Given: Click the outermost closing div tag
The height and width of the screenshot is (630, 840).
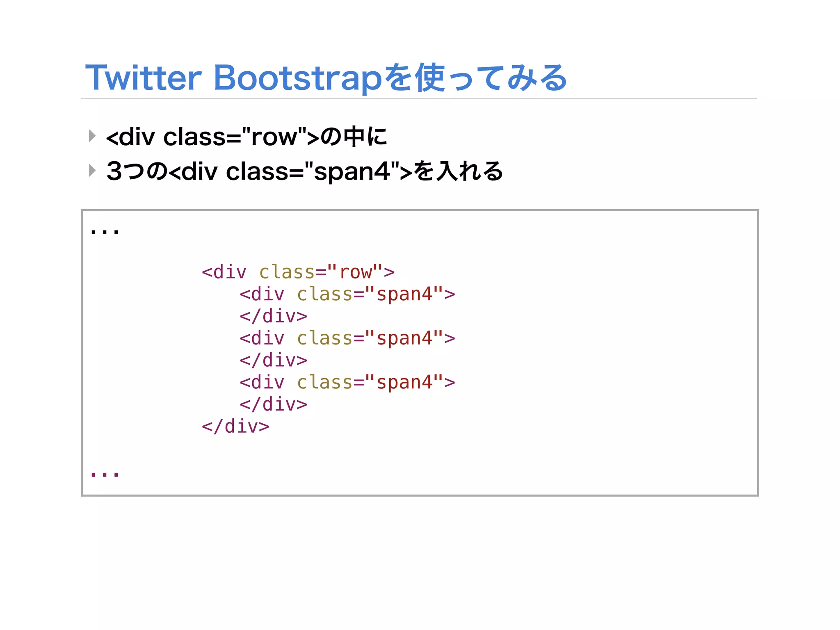Looking at the screenshot, I should click(235, 427).
